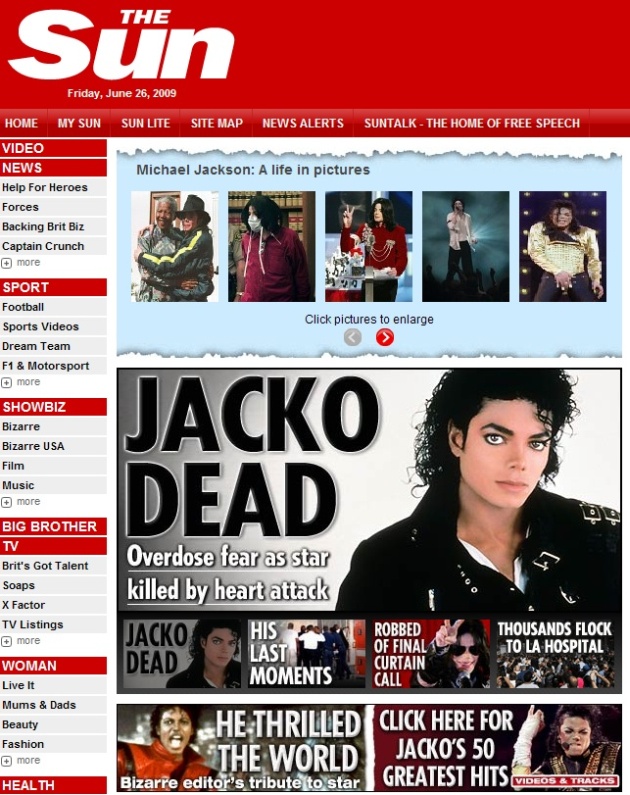
Task: Click The Sun logo
Action: coord(121,47)
